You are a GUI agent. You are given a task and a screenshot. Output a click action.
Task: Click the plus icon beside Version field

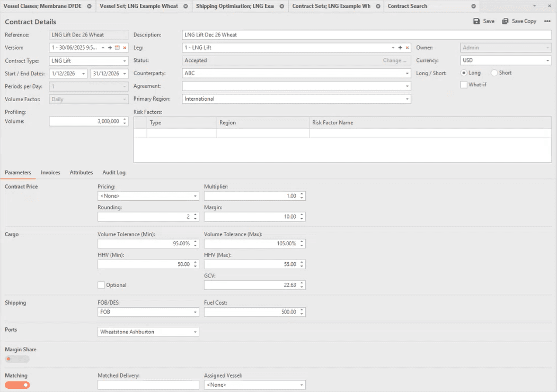point(110,48)
